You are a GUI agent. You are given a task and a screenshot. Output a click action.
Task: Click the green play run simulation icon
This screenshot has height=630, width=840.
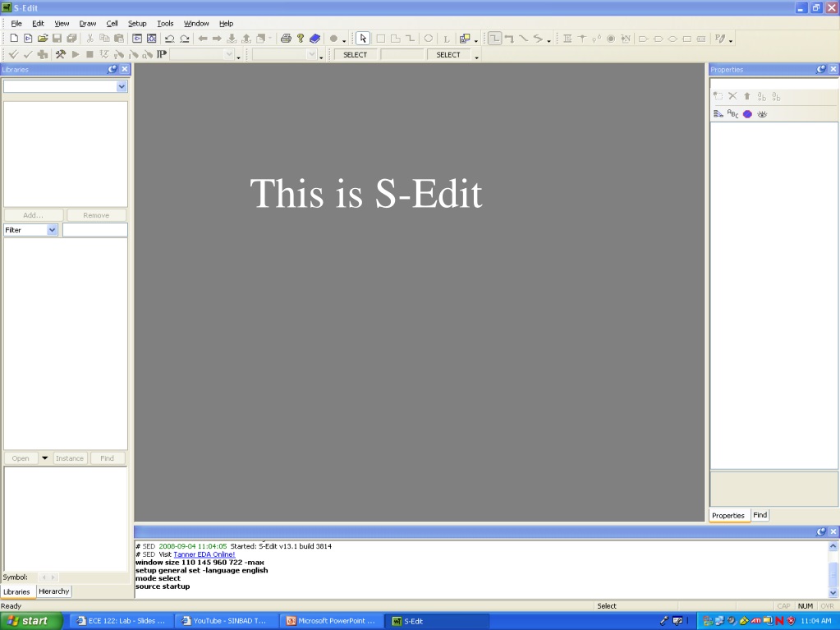76,54
